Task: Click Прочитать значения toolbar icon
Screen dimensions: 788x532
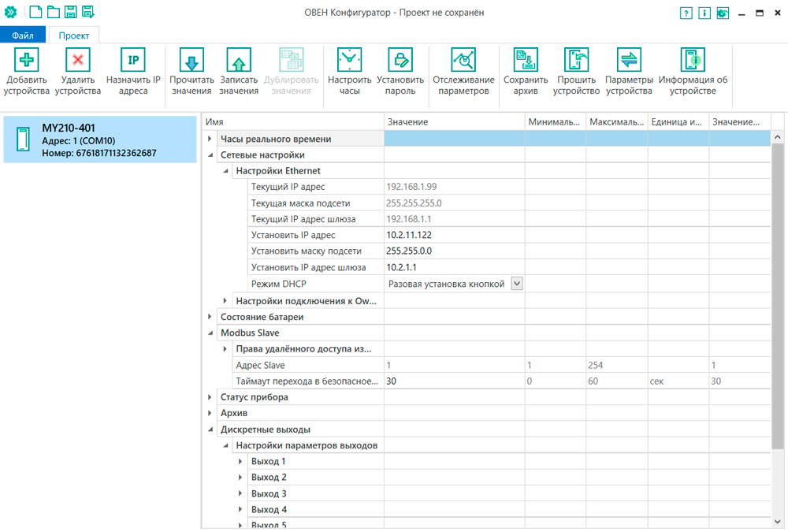Action: 191,61
